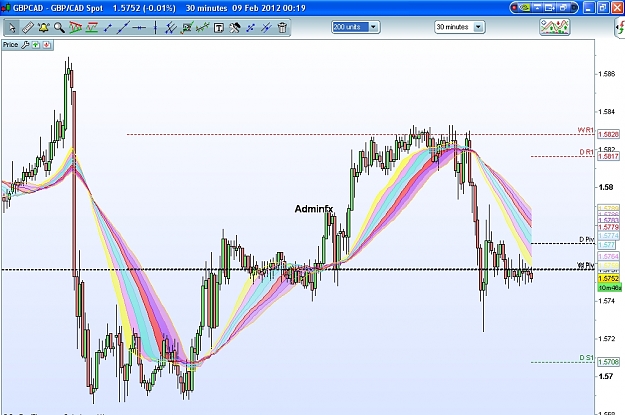Select the green regression line tool
Viewport: 625px width, 415px height.
coord(202,28)
